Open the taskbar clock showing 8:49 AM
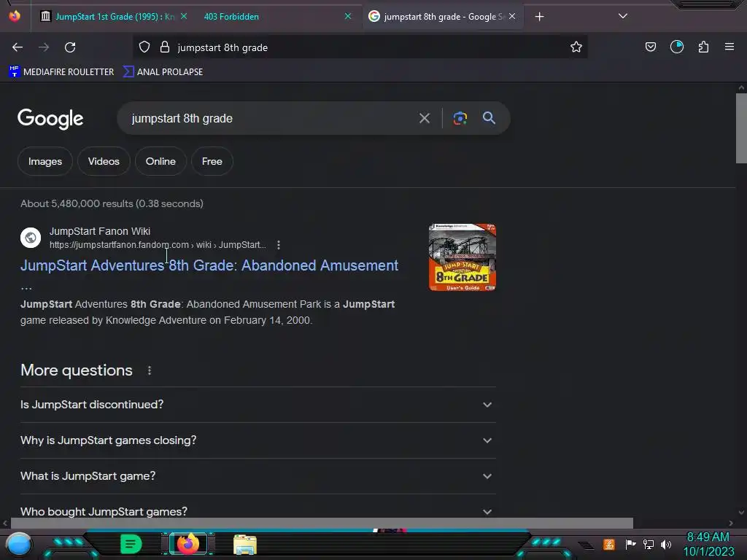 tap(708, 544)
